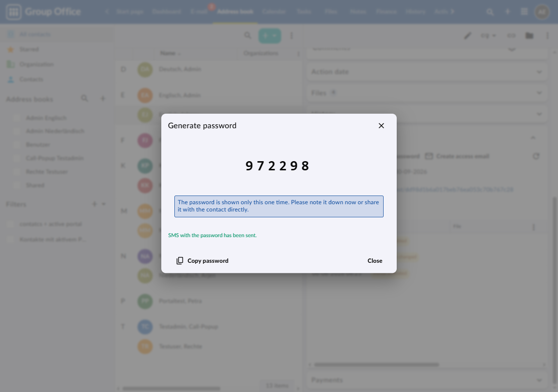Open the File column three-dot menu
This screenshot has height=392, width=558.
[x=533, y=227]
